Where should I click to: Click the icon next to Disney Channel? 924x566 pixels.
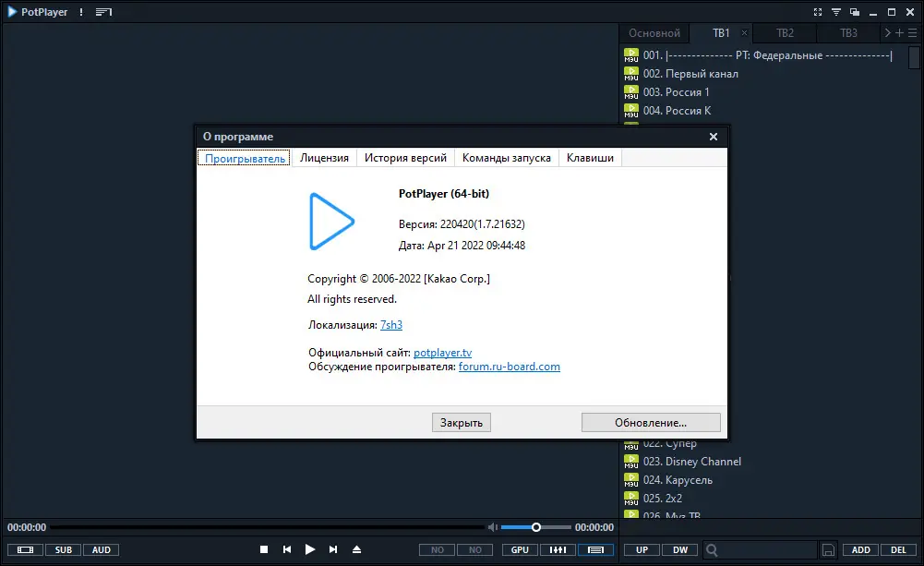[631, 462]
